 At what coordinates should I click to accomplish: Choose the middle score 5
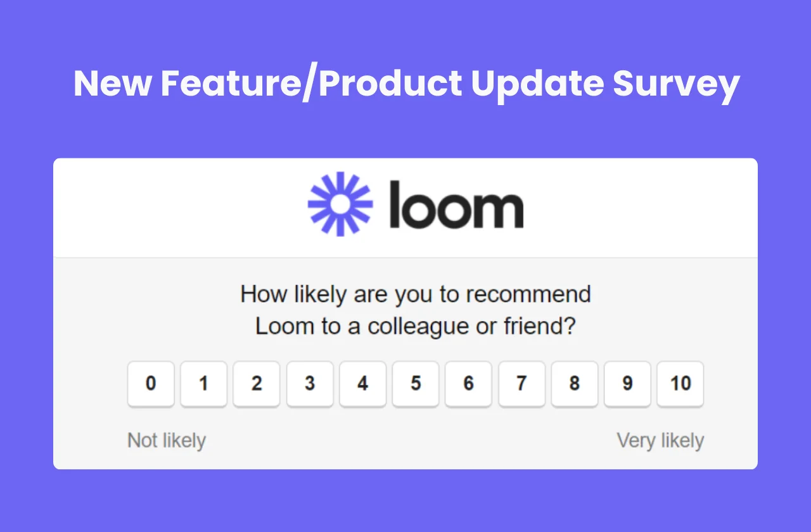(416, 384)
